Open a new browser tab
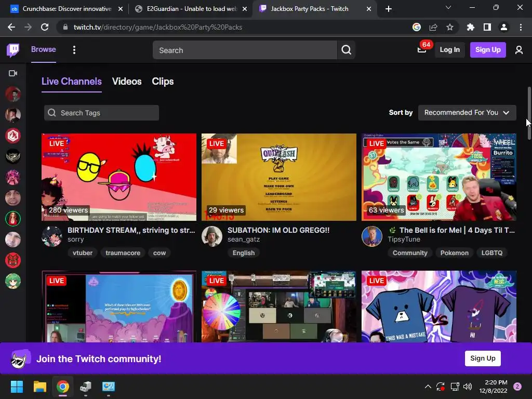Screen dimensions: 532x399 click(x=389, y=9)
